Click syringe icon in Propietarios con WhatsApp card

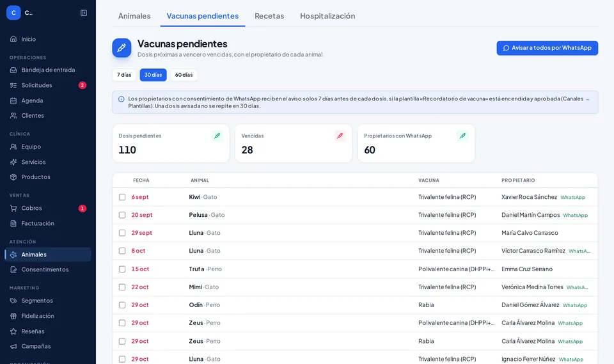(x=462, y=136)
